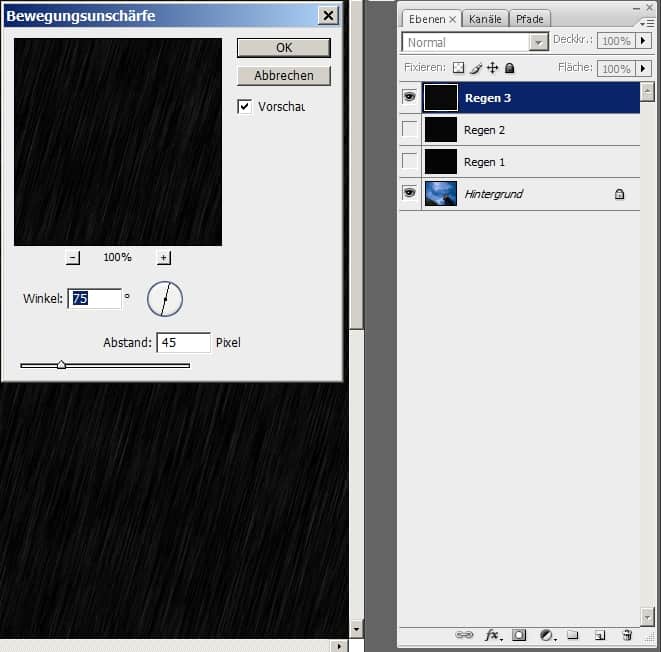Click the Abbrechen button
The image size is (661, 652).
point(284,76)
